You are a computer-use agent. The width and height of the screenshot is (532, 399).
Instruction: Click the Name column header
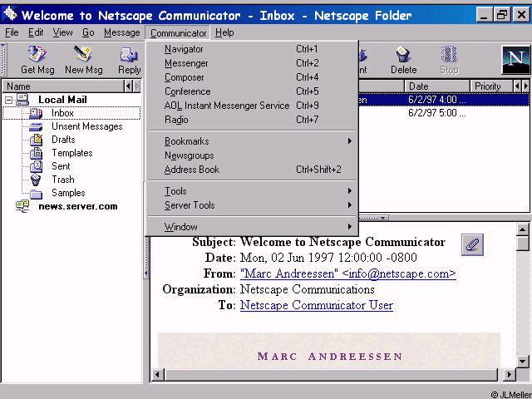point(63,86)
